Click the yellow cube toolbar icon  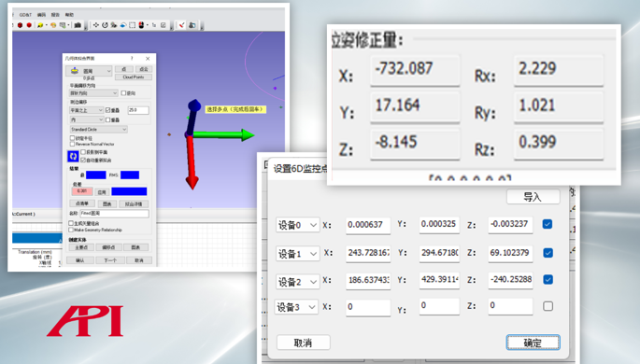coord(40,25)
